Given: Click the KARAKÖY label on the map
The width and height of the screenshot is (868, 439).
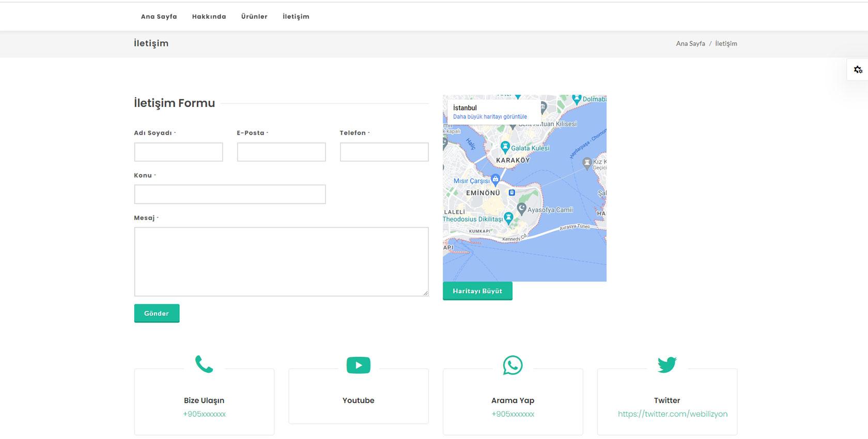Looking at the screenshot, I should coord(513,160).
